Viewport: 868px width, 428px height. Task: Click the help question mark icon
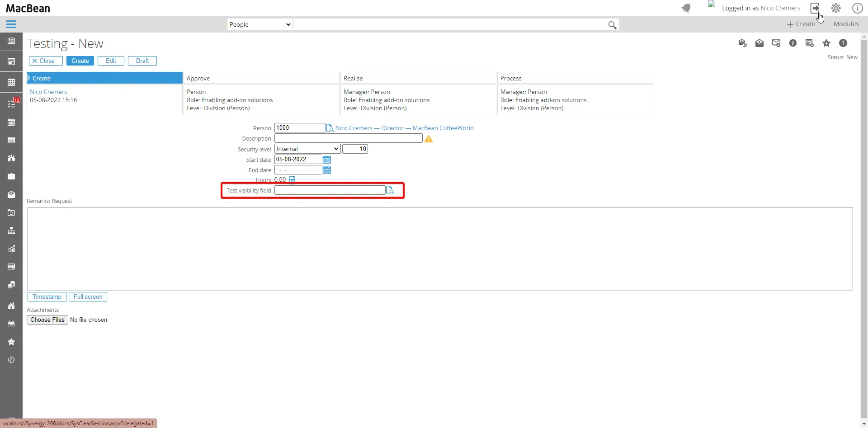[843, 43]
